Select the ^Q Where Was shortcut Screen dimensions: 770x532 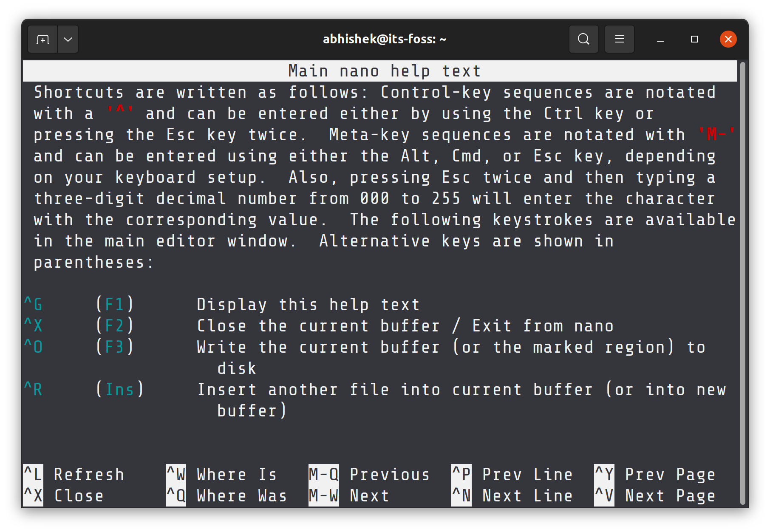(x=226, y=496)
